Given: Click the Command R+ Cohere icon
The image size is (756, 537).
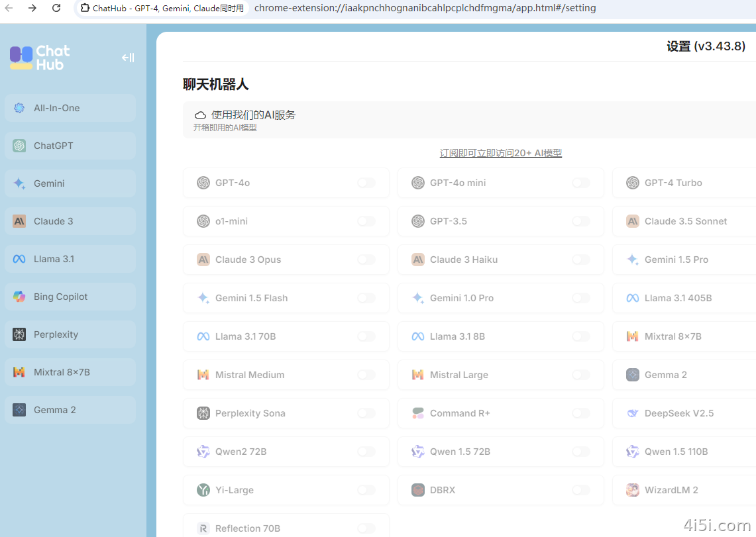Looking at the screenshot, I should click(418, 413).
